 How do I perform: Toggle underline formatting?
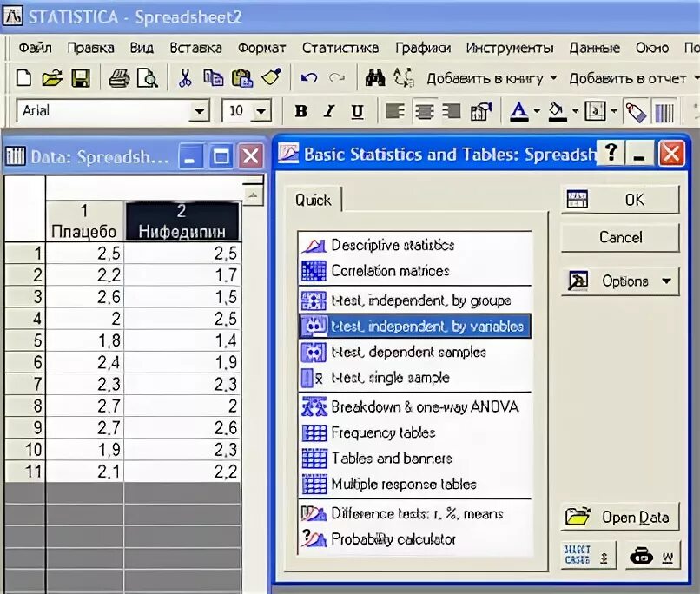357,111
